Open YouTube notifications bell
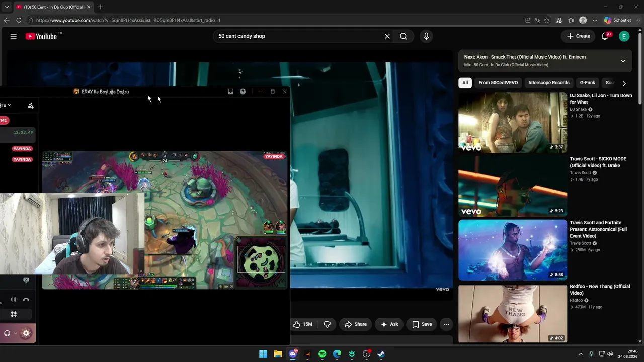Viewport: 644px width, 362px height. (x=605, y=36)
